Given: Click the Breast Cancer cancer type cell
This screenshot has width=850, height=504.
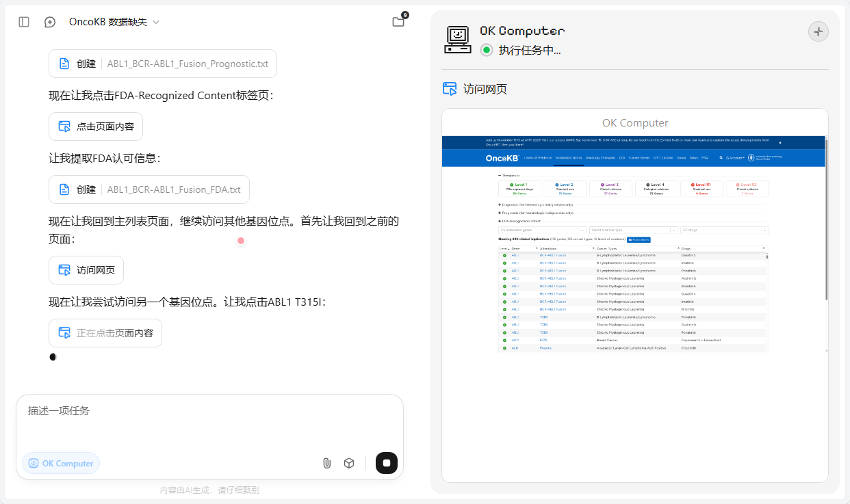Looking at the screenshot, I should point(607,340).
